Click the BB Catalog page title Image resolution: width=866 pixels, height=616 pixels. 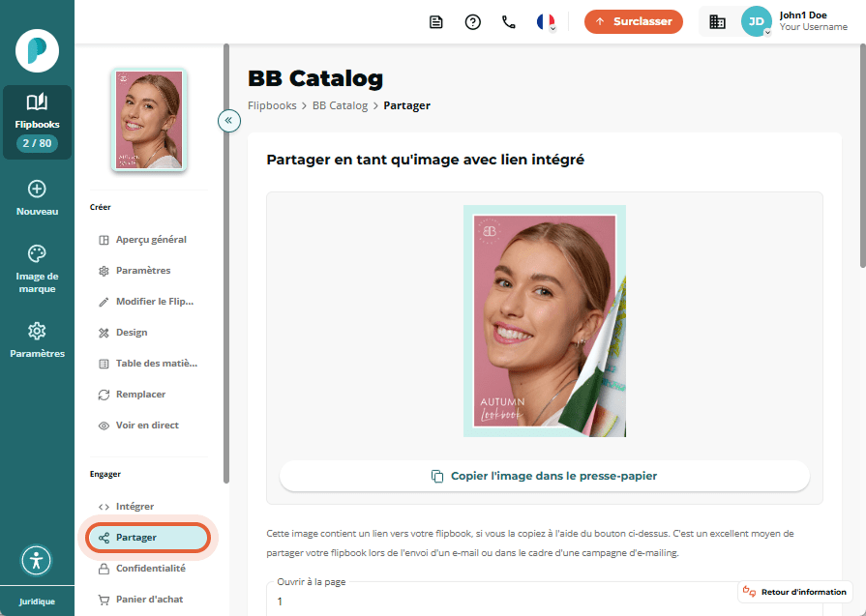coord(315,78)
